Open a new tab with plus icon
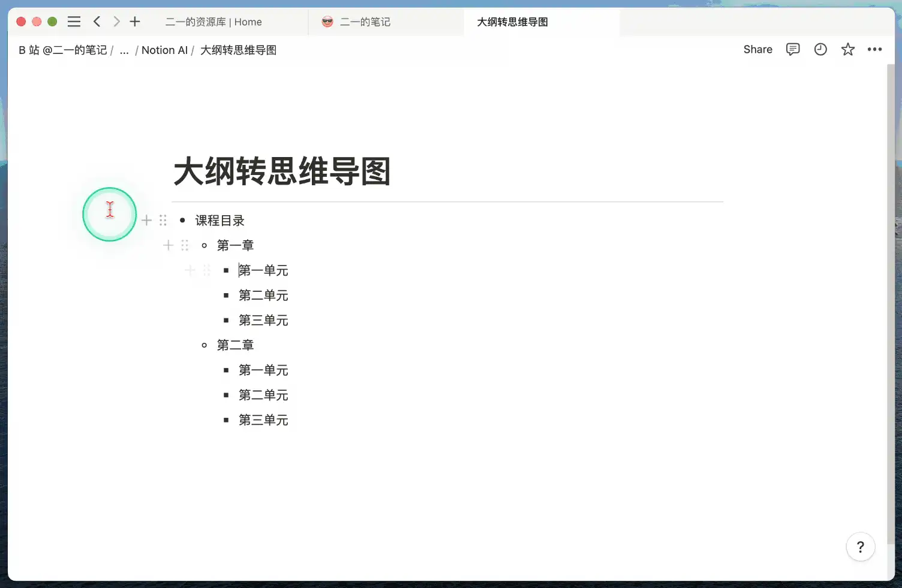Image resolution: width=902 pixels, height=588 pixels. [x=135, y=22]
